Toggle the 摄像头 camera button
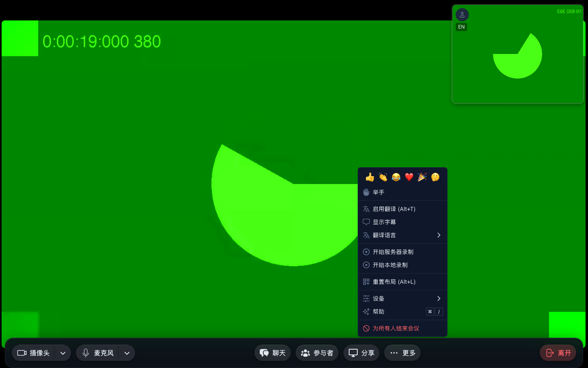Image resolution: width=588 pixels, height=368 pixels. tap(33, 353)
